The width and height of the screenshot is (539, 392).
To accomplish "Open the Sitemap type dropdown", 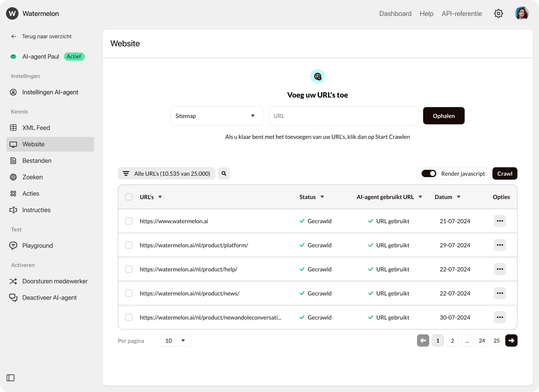I will click(x=217, y=116).
